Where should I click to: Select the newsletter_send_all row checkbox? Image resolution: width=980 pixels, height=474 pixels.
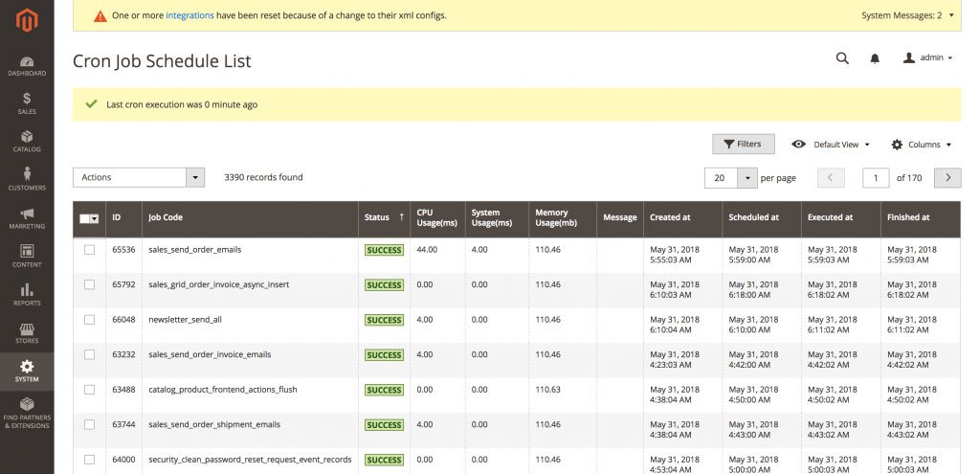coord(90,320)
